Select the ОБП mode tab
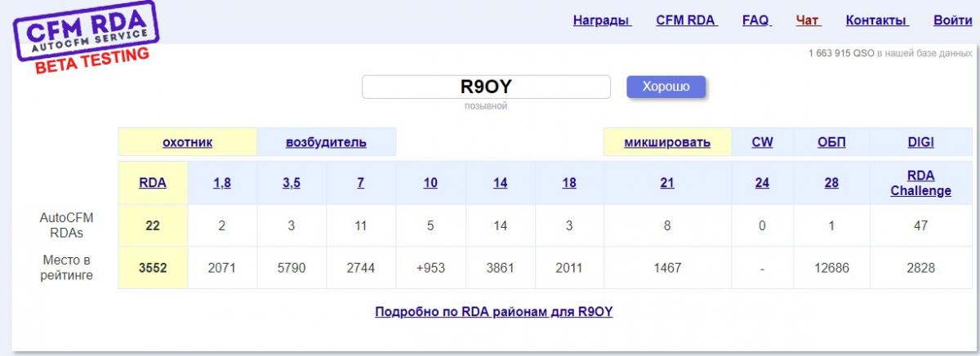Viewport: 980px width, 356px height. pos(831,142)
